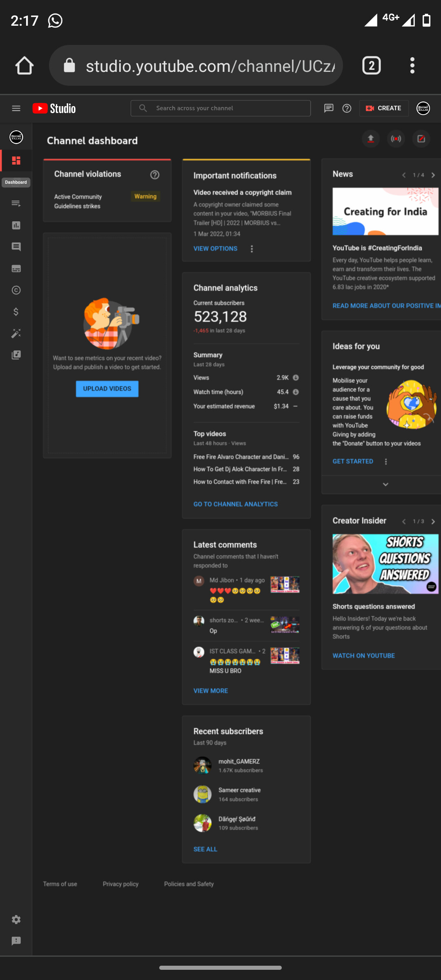Click the Send feedback icon at sidebar bottom
The image size is (441, 980).
click(x=16, y=941)
